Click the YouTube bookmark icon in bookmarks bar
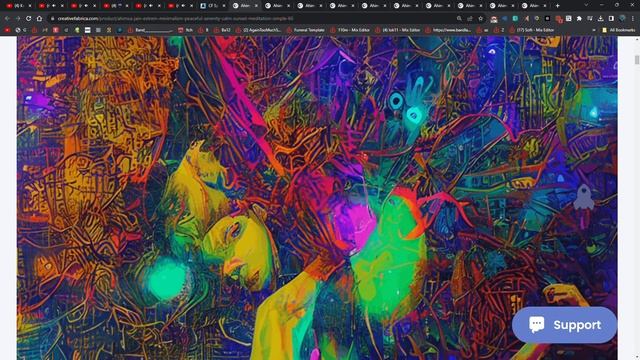 pyautogui.click(x=7, y=30)
